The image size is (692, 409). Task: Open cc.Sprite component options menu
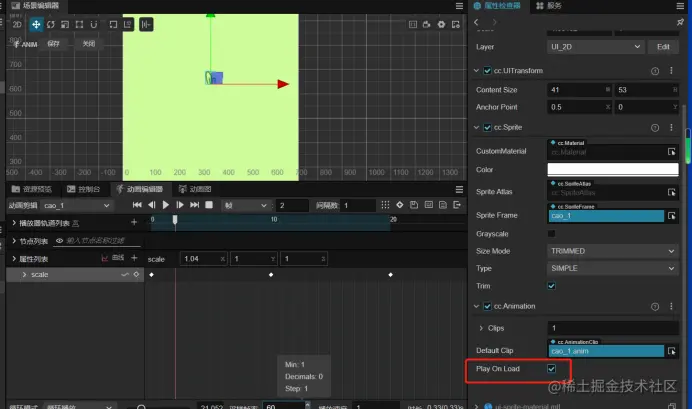671,128
